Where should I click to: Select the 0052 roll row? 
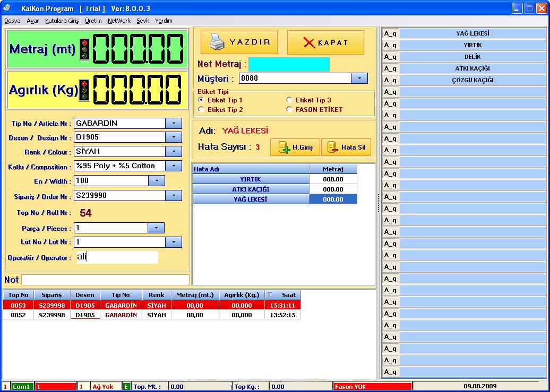[152, 315]
